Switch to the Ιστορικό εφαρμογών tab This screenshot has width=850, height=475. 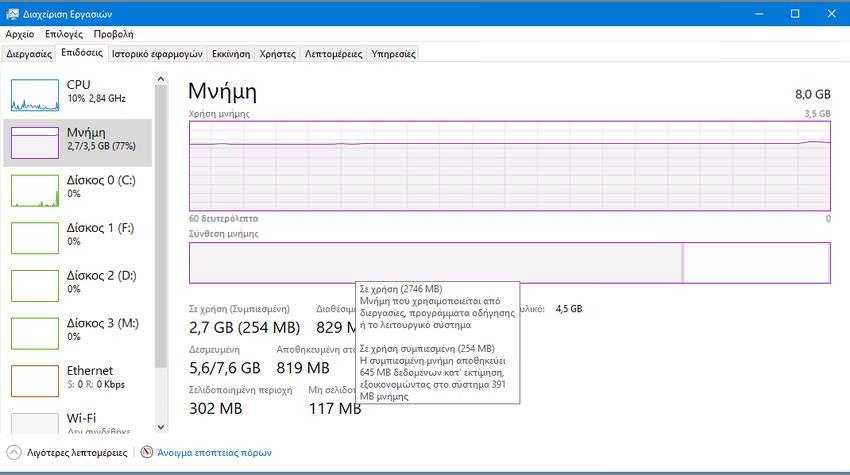click(x=157, y=54)
